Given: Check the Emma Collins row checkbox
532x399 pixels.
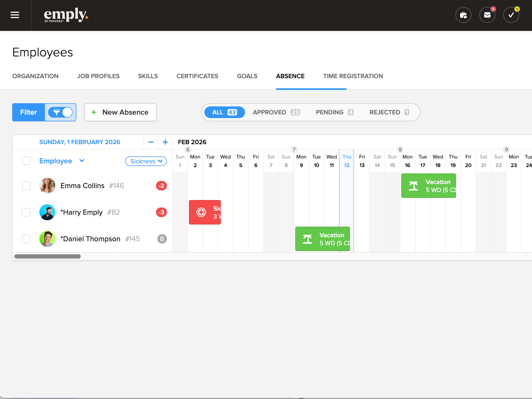Looking at the screenshot, I should tap(26, 186).
